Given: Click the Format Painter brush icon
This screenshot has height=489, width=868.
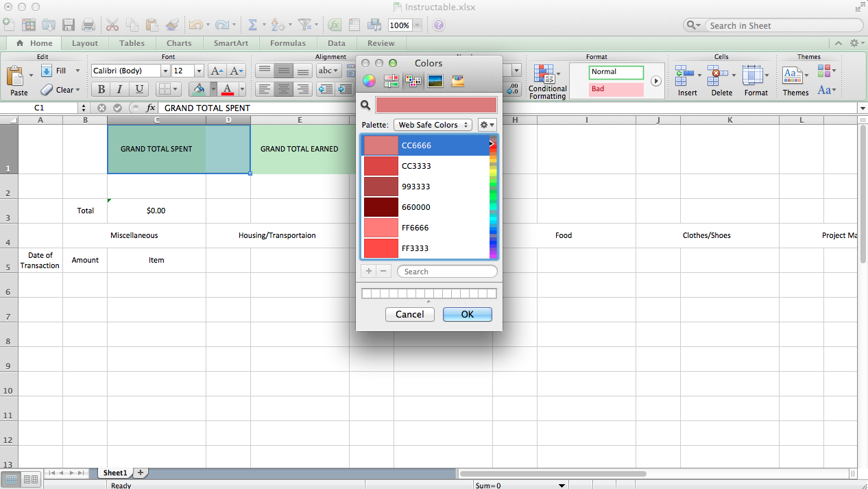Looking at the screenshot, I should (x=171, y=25).
